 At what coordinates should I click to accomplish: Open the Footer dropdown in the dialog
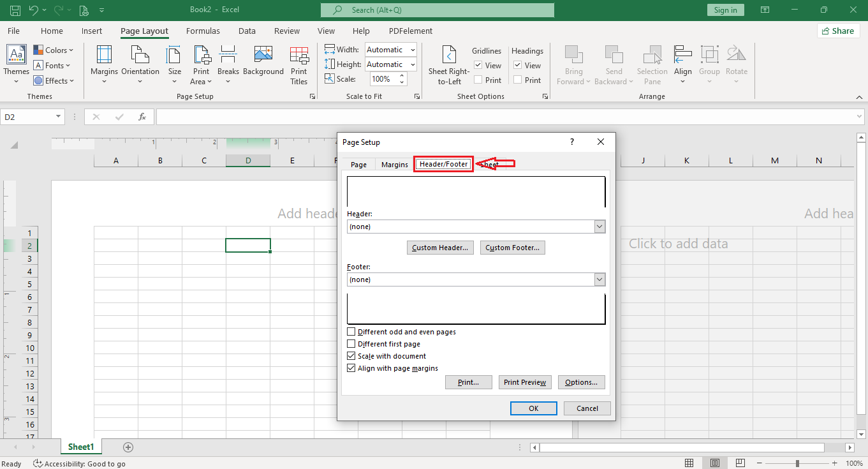(598, 279)
